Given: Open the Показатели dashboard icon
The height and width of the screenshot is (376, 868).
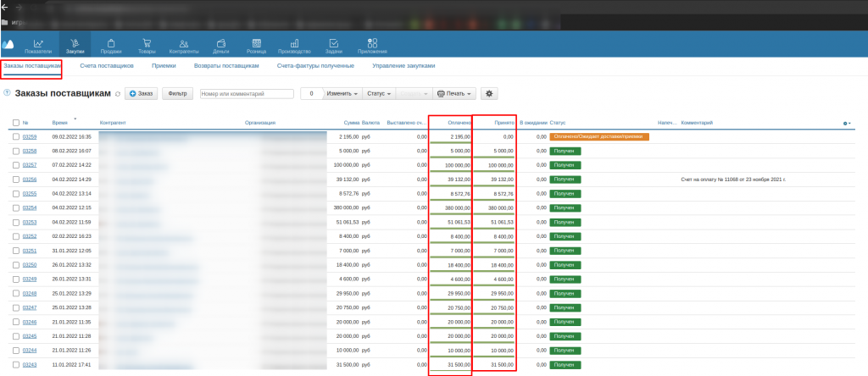Looking at the screenshot, I should click(x=37, y=44).
